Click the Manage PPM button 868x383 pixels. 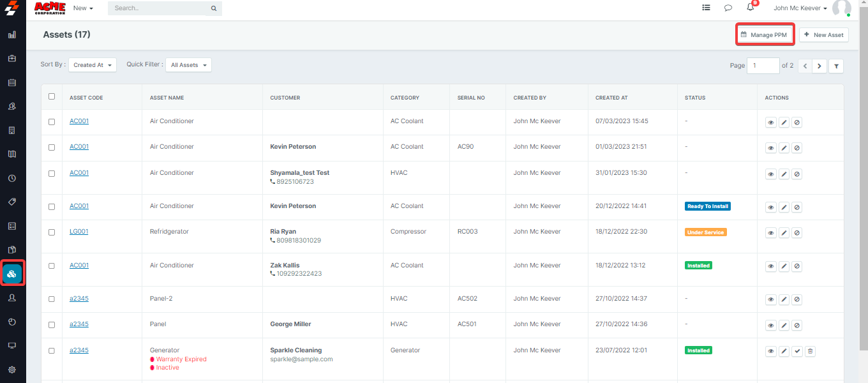coord(765,35)
